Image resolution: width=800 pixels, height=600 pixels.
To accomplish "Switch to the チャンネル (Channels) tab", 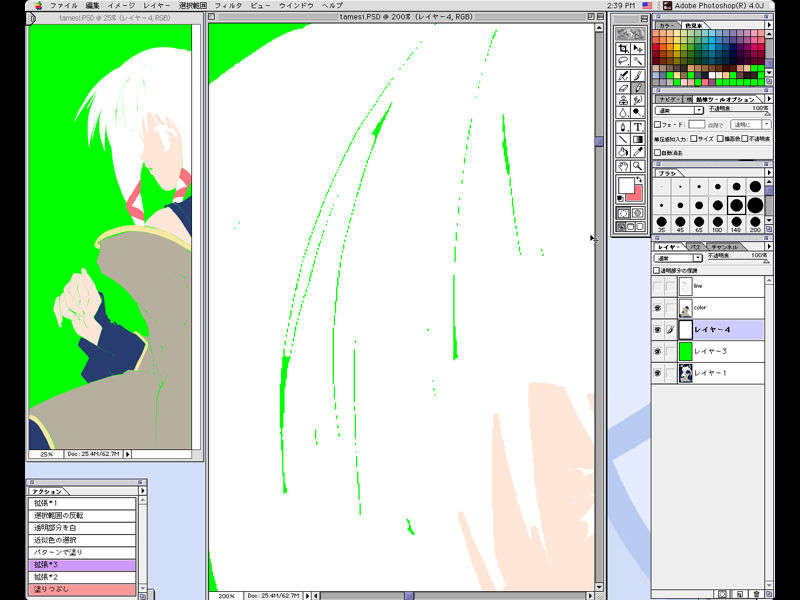I will click(724, 247).
